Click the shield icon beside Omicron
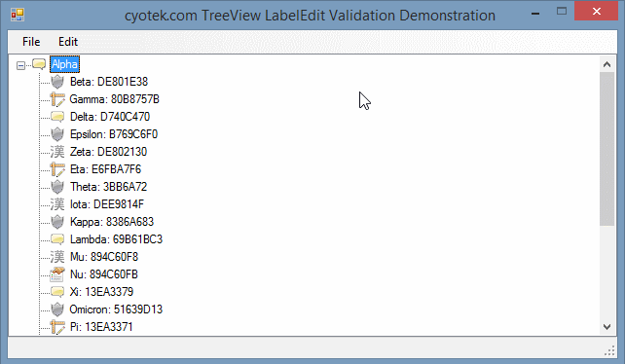Image resolution: width=625 pixels, height=364 pixels. point(57,309)
